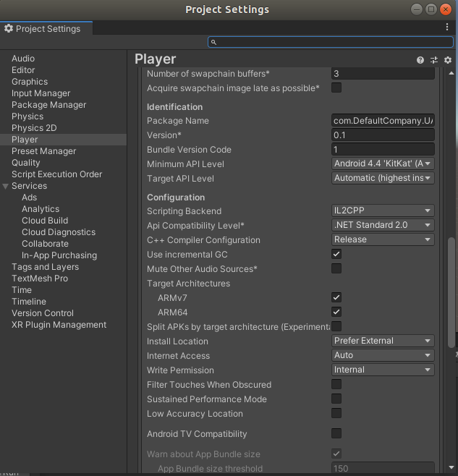
Task: Click the Version field showing 0.1
Action: tap(383, 135)
